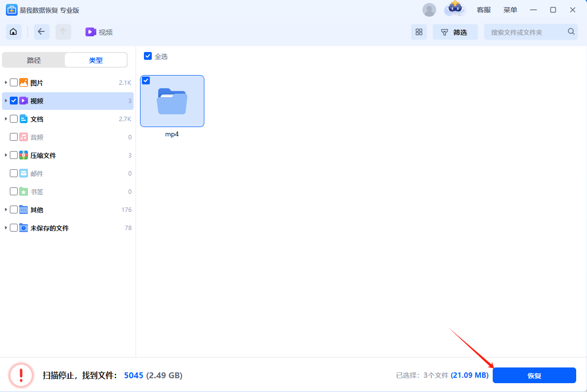587x392 pixels.
Task: Click the found files count 5045
Action: coord(134,375)
